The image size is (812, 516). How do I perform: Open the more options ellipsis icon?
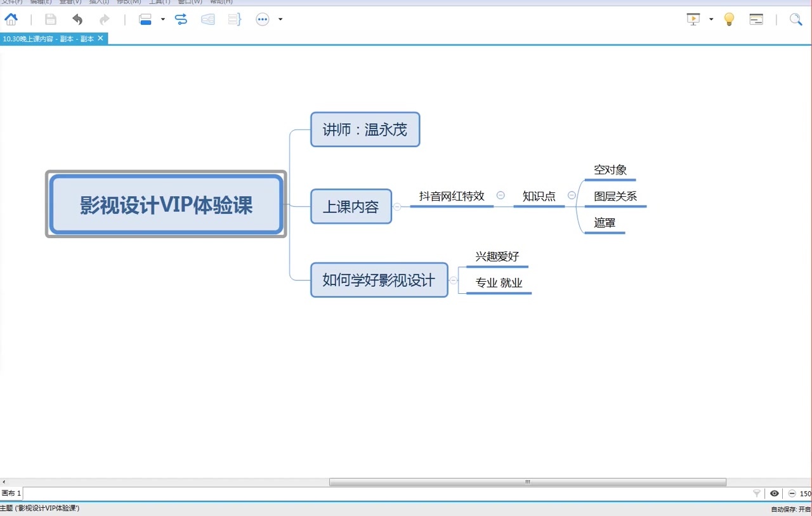pos(263,19)
